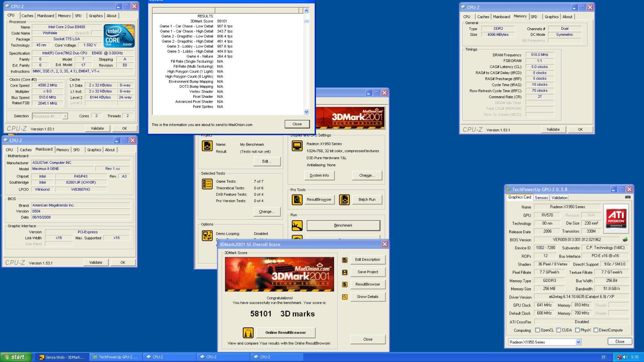Click the Batch Run icon in Pro Tools
Viewport: 644px width, 362px height.
[344, 199]
